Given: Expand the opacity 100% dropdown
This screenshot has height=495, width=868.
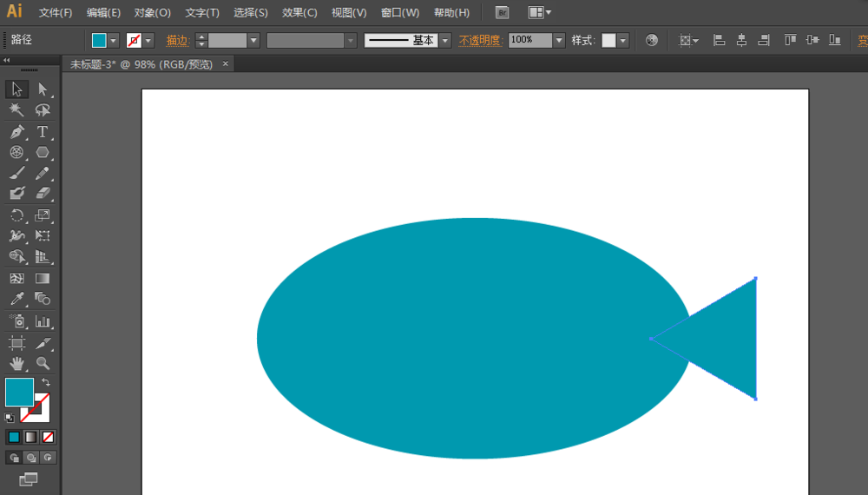Looking at the screenshot, I should click(x=559, y=41).
